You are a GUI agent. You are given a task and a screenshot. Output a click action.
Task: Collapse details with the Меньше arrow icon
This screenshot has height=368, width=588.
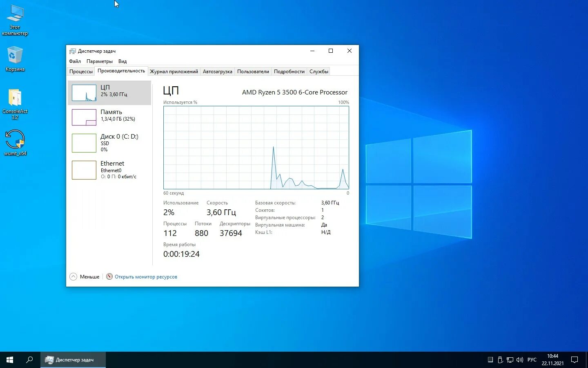tap(73, 277)
